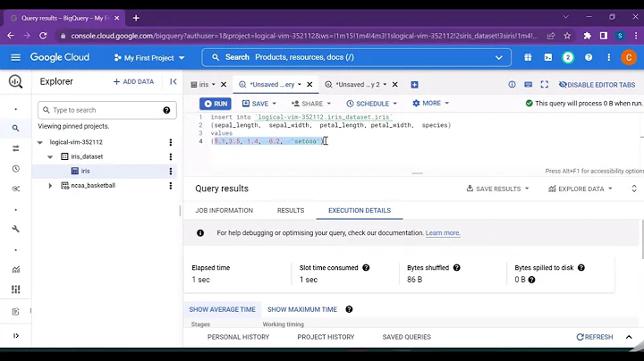Screen dimensions: 644x361
Task: Click DISABLE EDITOR TABS
Action: tap(597, 85)
